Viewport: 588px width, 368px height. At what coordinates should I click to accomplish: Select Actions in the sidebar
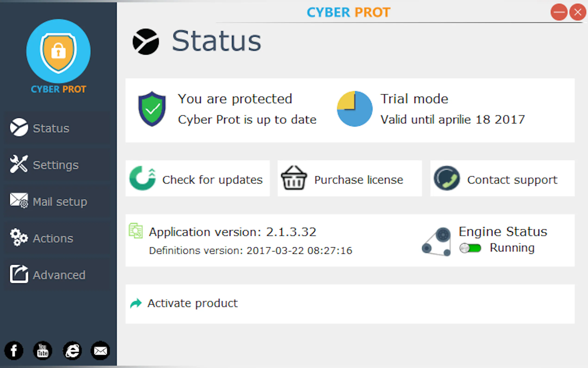point(53,238)
